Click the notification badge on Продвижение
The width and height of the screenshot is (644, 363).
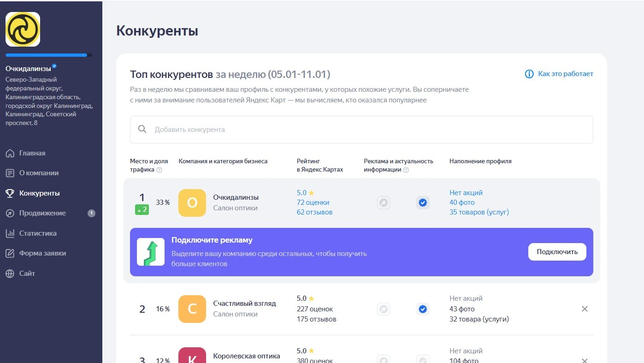point(91,213)
